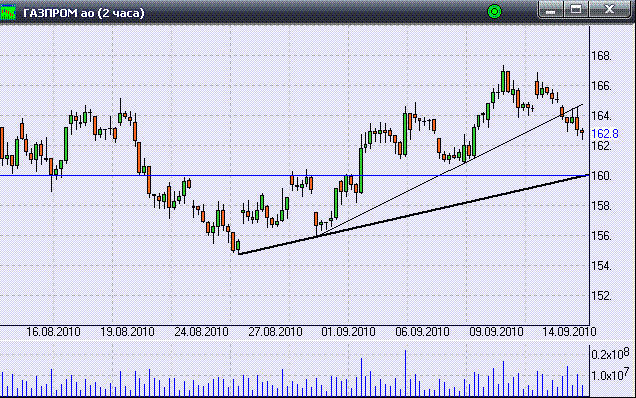Image resolution: width=636 pixels, height=398 pixels.
Task: Click the 14.09.2010 date label
Action: point(569,332)
